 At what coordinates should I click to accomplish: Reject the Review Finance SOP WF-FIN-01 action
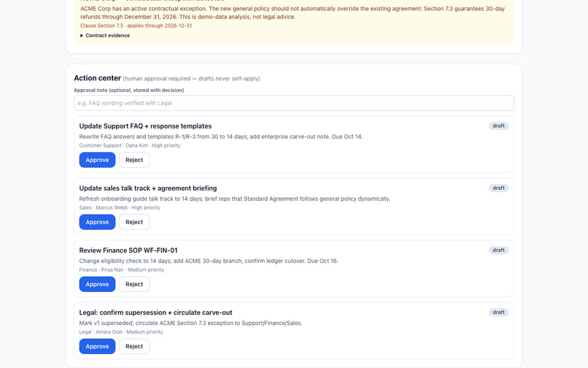(x=134, y=284)
